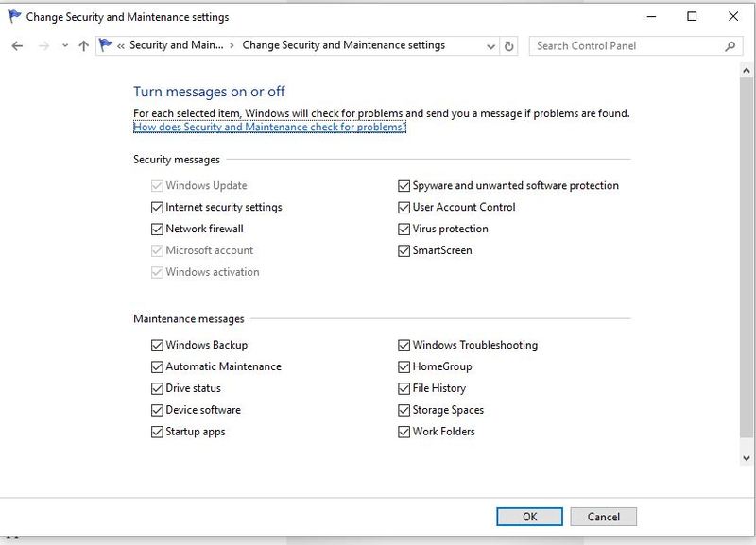
Task: Click inside the Search Control Panel box
Action: (614, 44)
